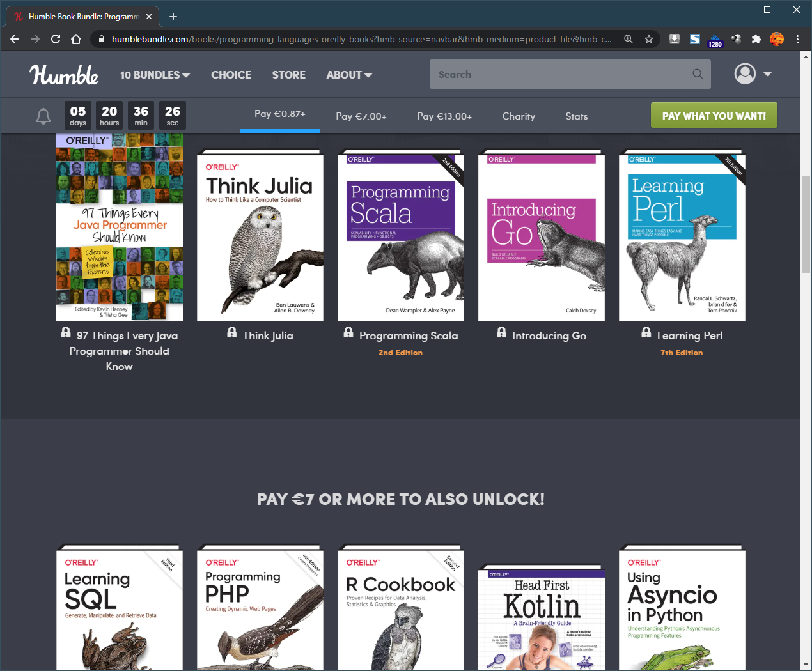Click the Humble logo
The height and width of the screenshot is (671, 812).
pyautogui.click(x=64, y=75)
